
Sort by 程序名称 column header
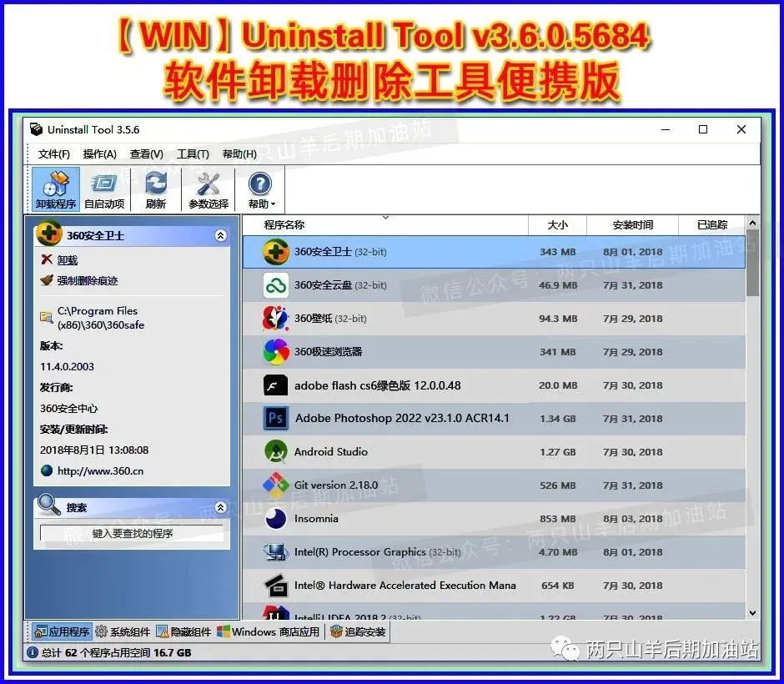pyautogui.click(x=284, y=225)
